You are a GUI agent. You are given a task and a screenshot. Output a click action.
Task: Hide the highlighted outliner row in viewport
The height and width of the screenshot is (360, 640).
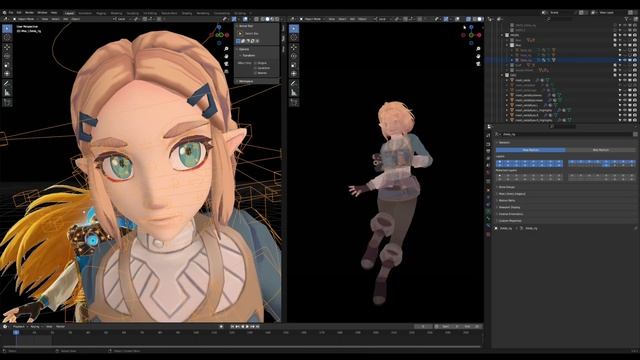coord(624,60)
